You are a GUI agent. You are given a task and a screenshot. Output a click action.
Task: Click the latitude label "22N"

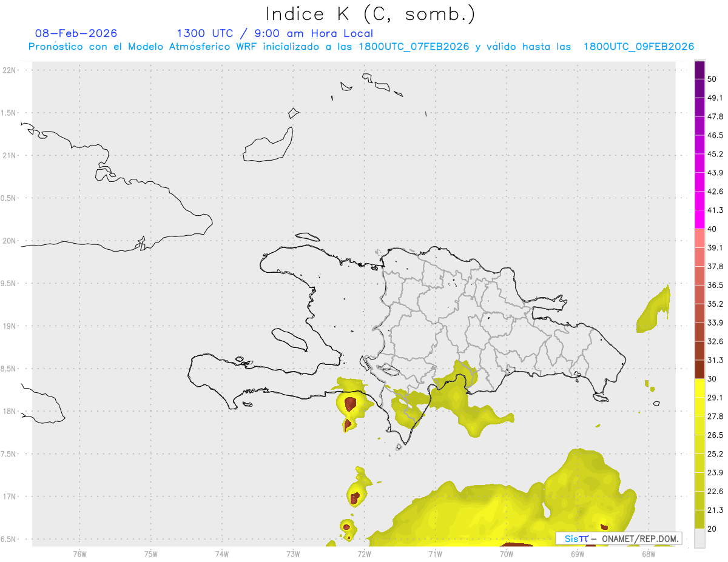[x=10, y=70]
